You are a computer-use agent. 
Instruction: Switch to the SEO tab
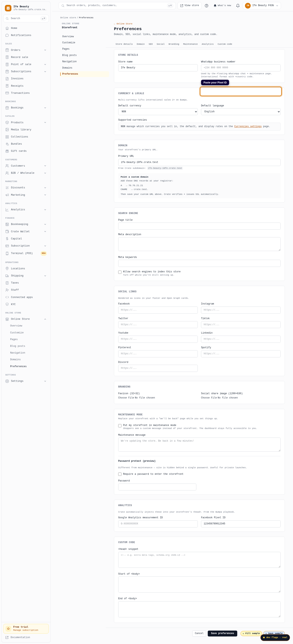pos(151,44)
